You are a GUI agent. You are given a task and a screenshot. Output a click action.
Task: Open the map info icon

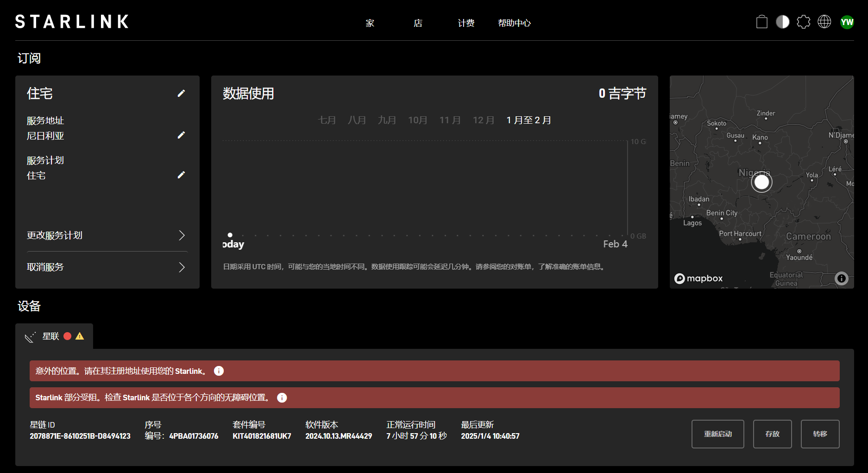[842, 278]
